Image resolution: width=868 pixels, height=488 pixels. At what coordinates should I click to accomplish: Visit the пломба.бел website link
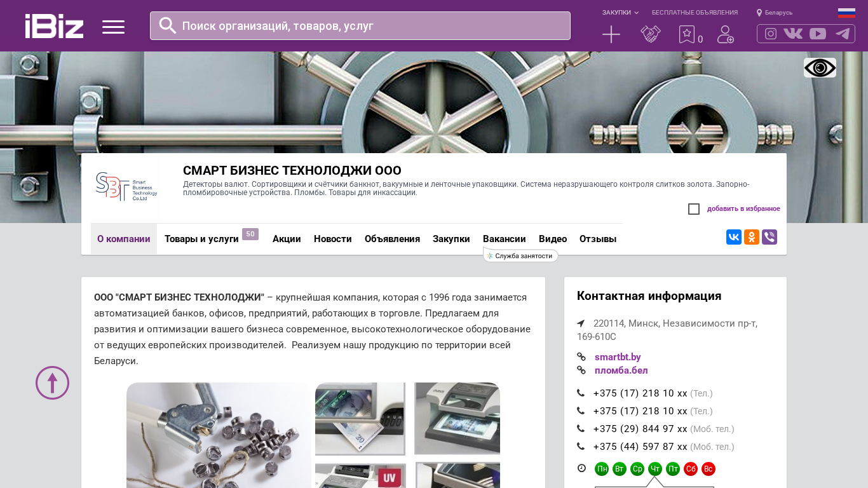(x=621, y=370)
